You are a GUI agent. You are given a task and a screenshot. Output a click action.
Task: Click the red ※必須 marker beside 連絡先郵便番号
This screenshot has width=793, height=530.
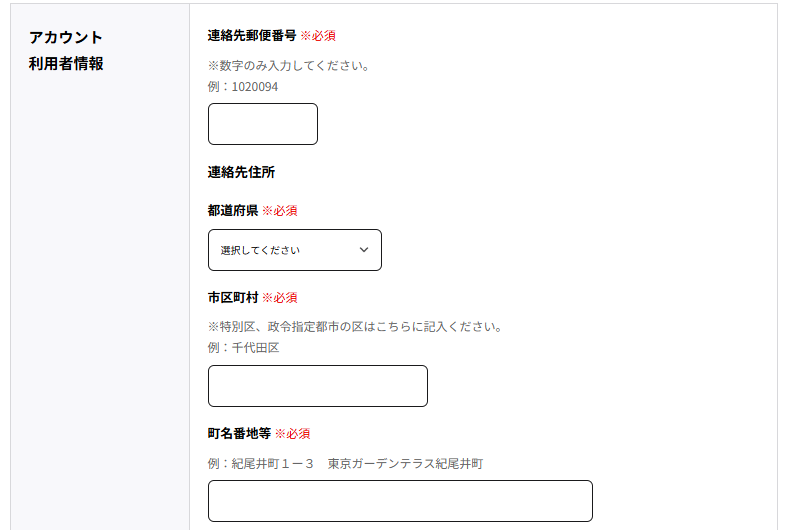(318, 36)
